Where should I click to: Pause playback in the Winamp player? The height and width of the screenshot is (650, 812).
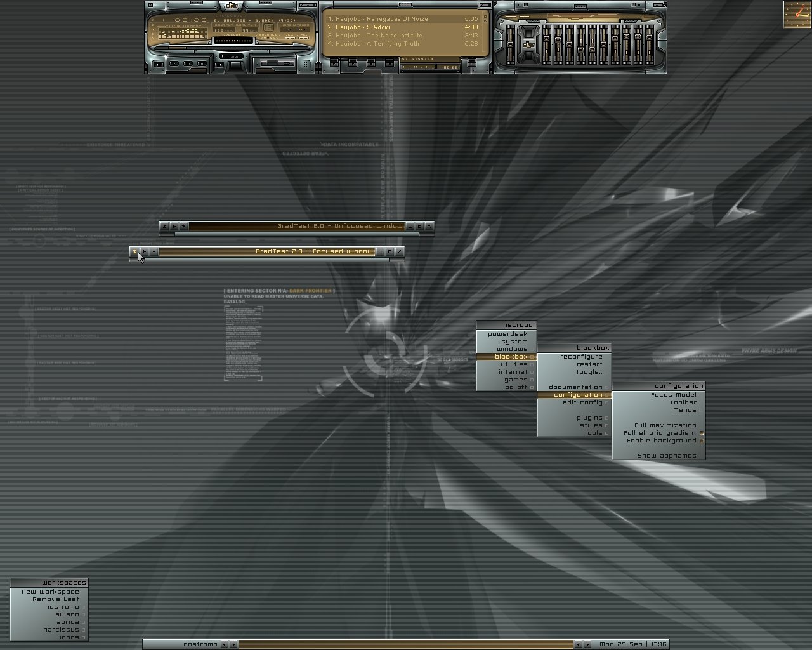click(188, 63)
